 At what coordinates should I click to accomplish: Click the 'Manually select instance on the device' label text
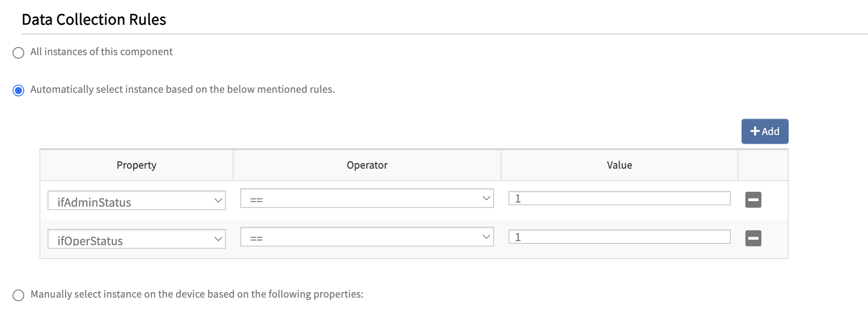[197, 294]
